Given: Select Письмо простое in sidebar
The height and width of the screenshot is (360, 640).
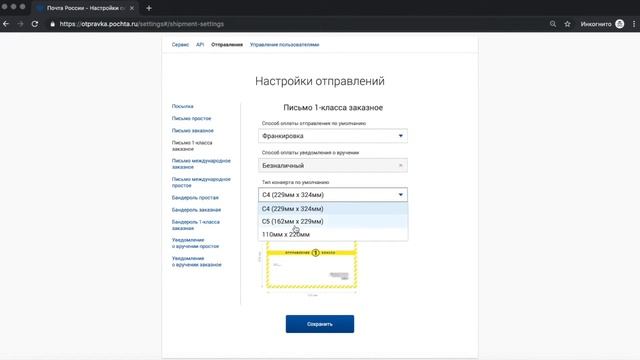Looking at the screenshot, I should (x=191, y=118).
